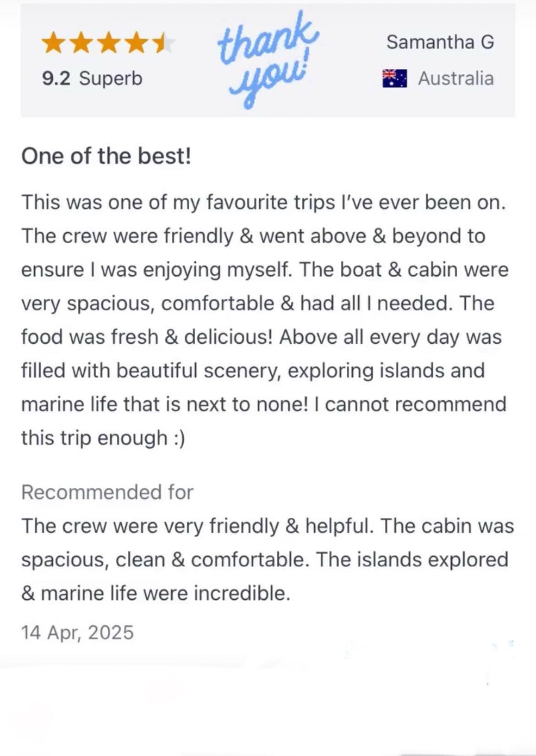Click the 'marine life were incredible' line

(x=156, y=593)
